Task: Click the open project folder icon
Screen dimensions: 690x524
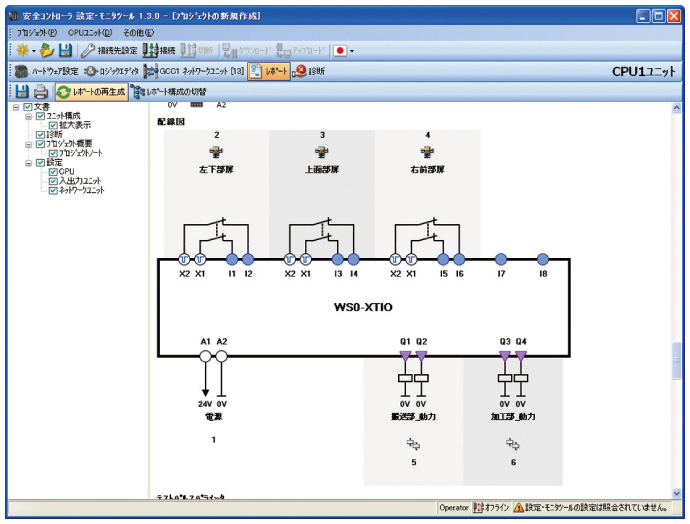Action: [x=47, y=50]
